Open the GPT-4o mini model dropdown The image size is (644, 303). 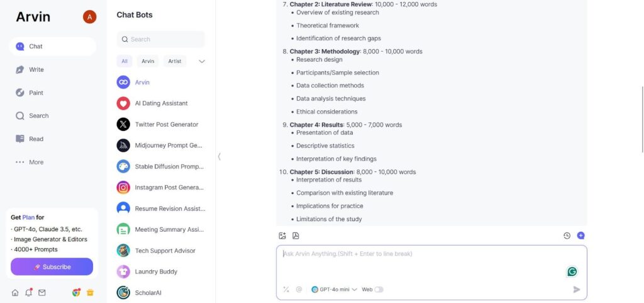(x=334, y=289)
